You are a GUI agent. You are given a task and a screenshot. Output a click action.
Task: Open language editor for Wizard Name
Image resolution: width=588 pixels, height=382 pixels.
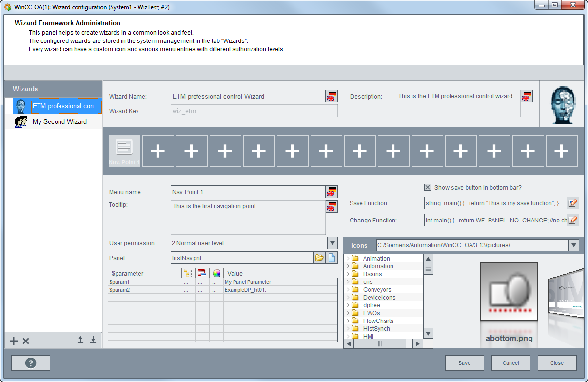click(332, 96)
